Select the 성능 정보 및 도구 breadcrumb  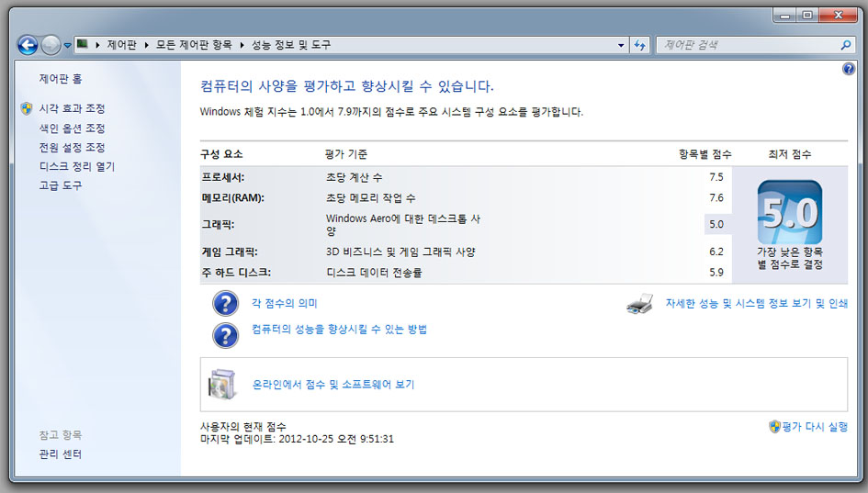pyautogui.click(x=291, y=45)
